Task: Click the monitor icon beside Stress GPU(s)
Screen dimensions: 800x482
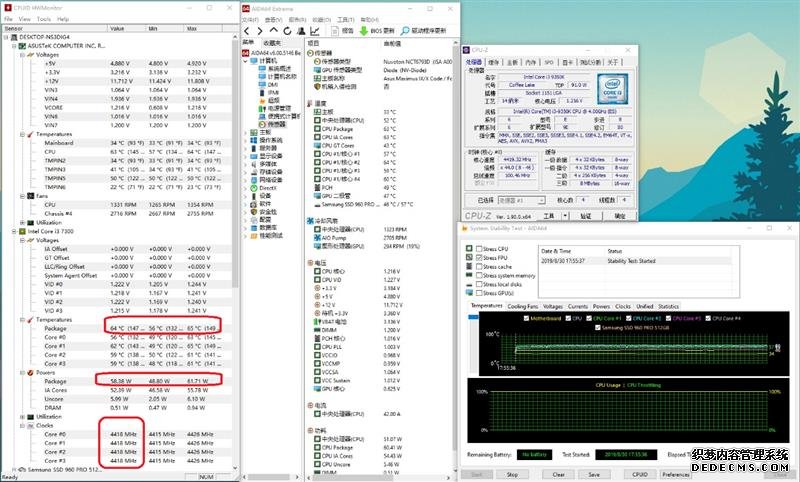Action: (x=469, y=293)
